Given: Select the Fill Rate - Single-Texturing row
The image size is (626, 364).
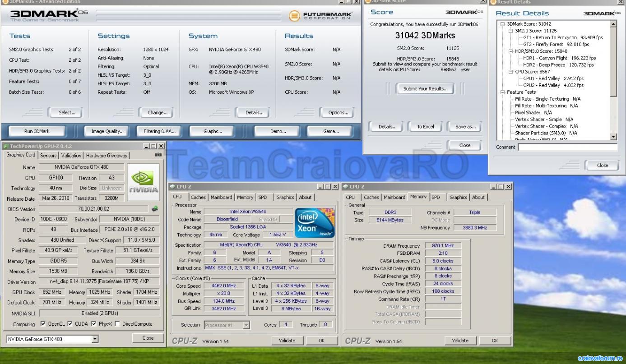Looking at the screenshot, I should (548, 99).
